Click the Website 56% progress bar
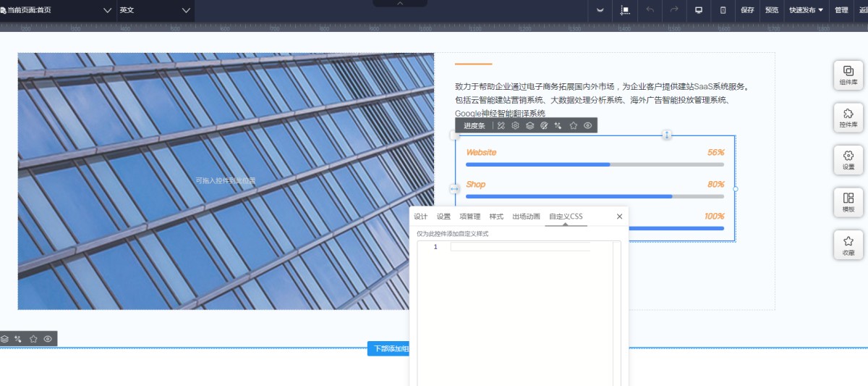 pyautogui.click(x=595, y=164)
